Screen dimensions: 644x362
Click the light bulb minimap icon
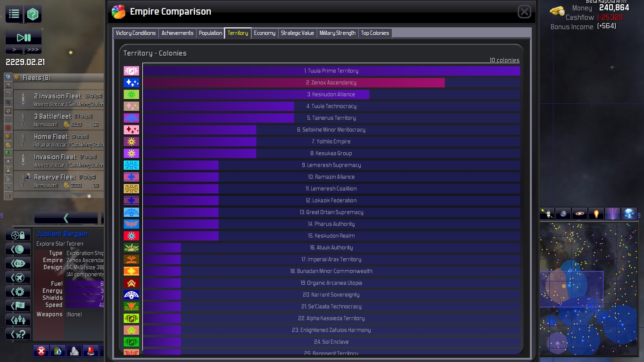tap(596, 214)
